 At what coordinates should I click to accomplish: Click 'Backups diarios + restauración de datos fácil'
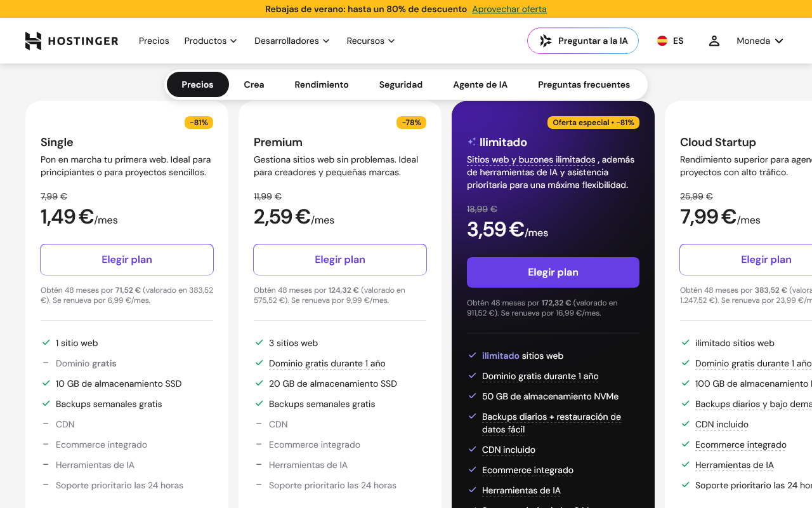pos(551,423)
